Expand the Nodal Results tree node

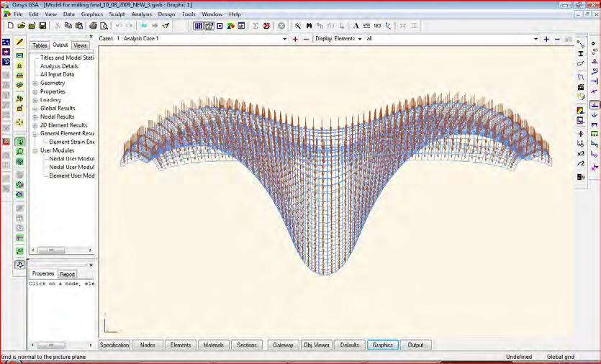point(35,117)
